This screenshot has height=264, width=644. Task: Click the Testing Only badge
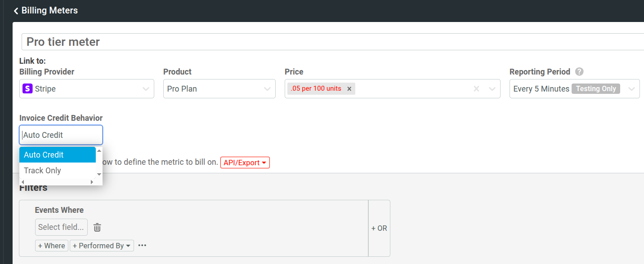pos(596,88)
